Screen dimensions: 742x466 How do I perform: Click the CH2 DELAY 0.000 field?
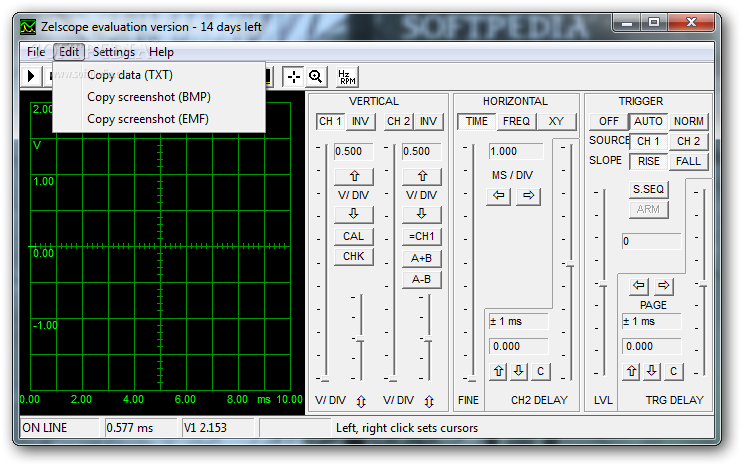coord(519,346)
